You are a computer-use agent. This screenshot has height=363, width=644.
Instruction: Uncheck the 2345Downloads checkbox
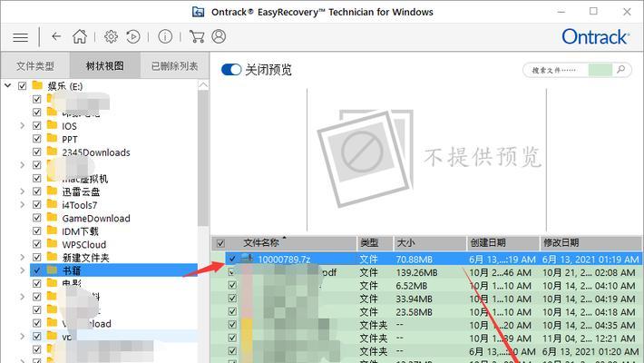(36, 152)
